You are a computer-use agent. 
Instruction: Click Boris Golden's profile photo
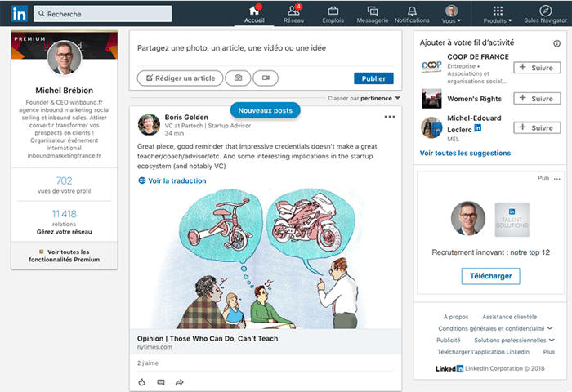click(x=149, y=124)
